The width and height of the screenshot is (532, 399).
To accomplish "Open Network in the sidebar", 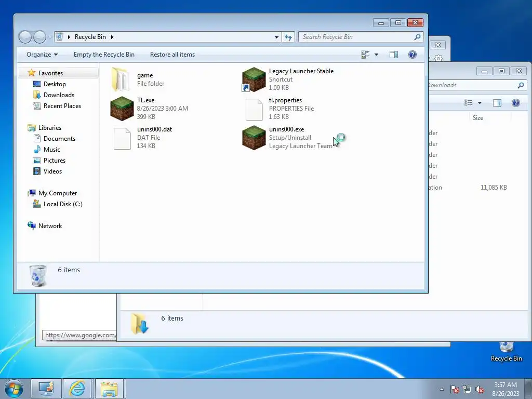I will (50, 226).
